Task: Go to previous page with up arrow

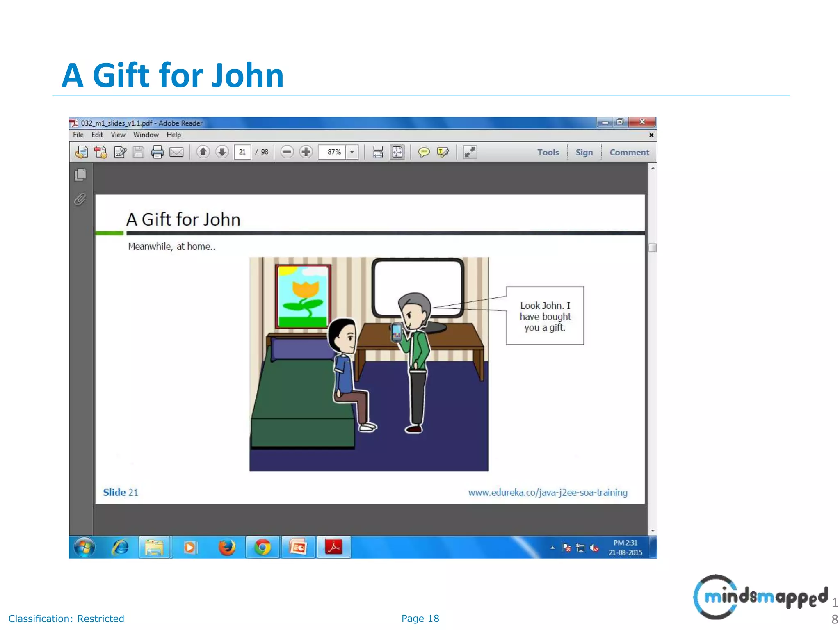Action: tap(203, 152)
